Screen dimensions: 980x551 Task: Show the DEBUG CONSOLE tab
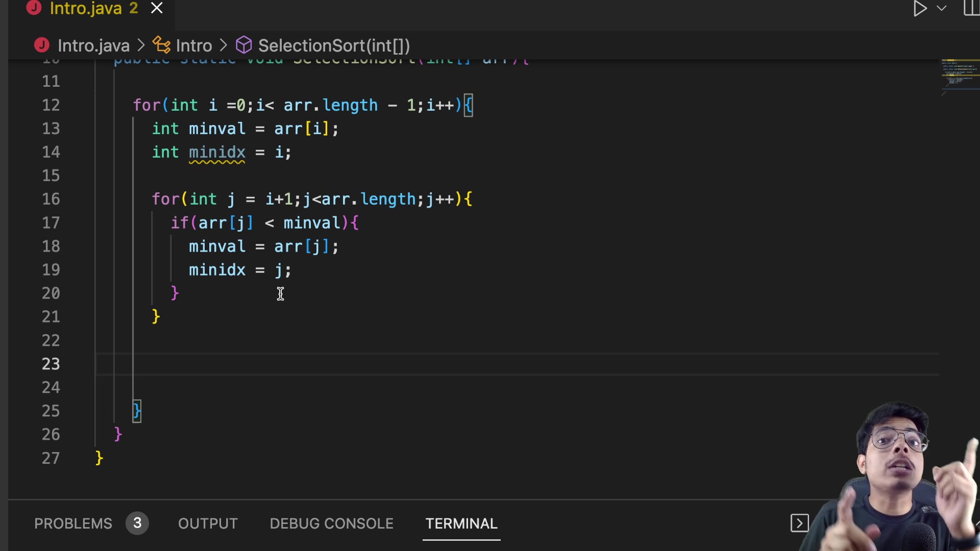tap(331, 523)
